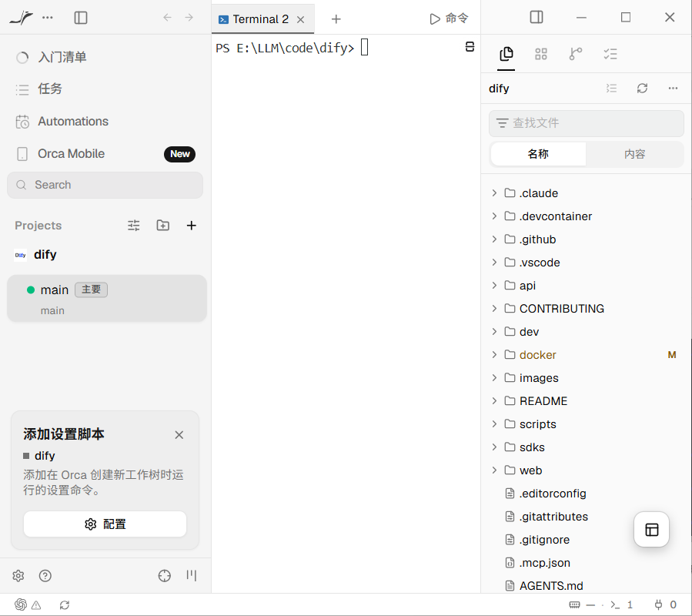This screenshot has height=616, width=692.
Task: Click the warning triangle in status bar
Action: tap(36, 605)
